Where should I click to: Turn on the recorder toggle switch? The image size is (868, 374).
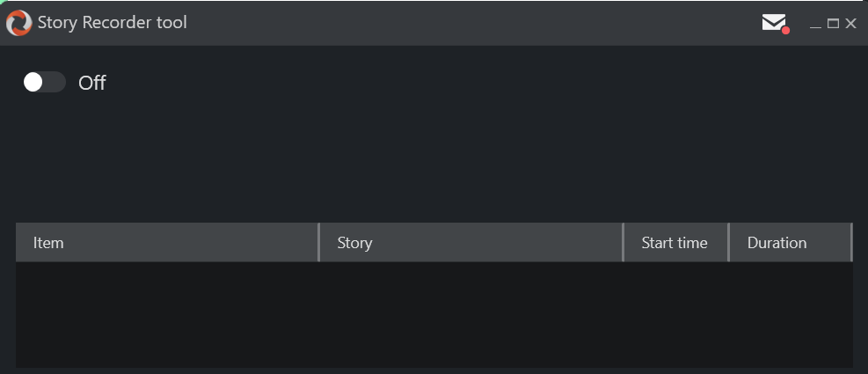44,83
